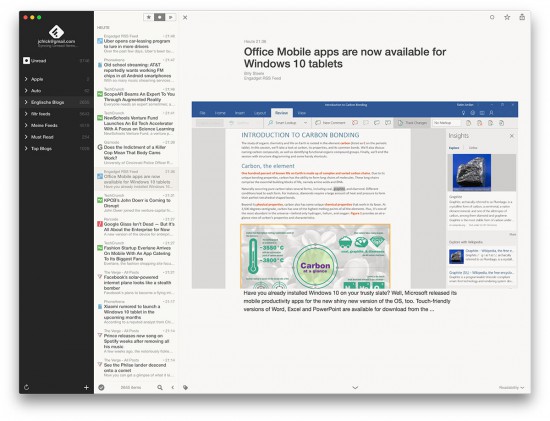Image resolution: width=550 pixels, height=421 pixels.
Task: Select the Must Read folder
Action: pyautogui.click(x=56, y=137)
